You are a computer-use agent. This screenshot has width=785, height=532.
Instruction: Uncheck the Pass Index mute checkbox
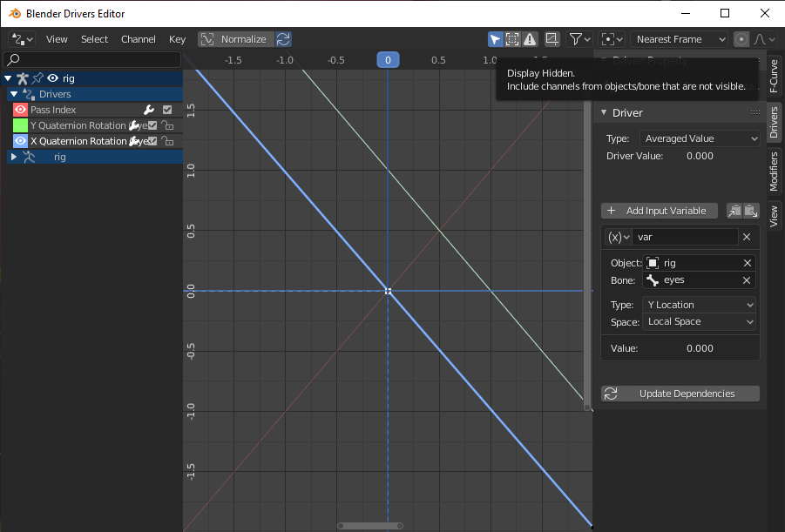(x=167, y=110)
